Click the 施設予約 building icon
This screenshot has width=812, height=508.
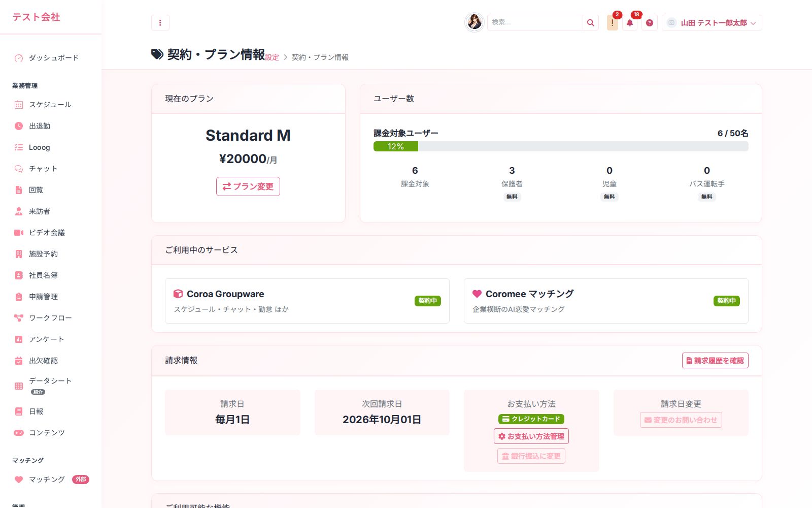tap(19, 254)
